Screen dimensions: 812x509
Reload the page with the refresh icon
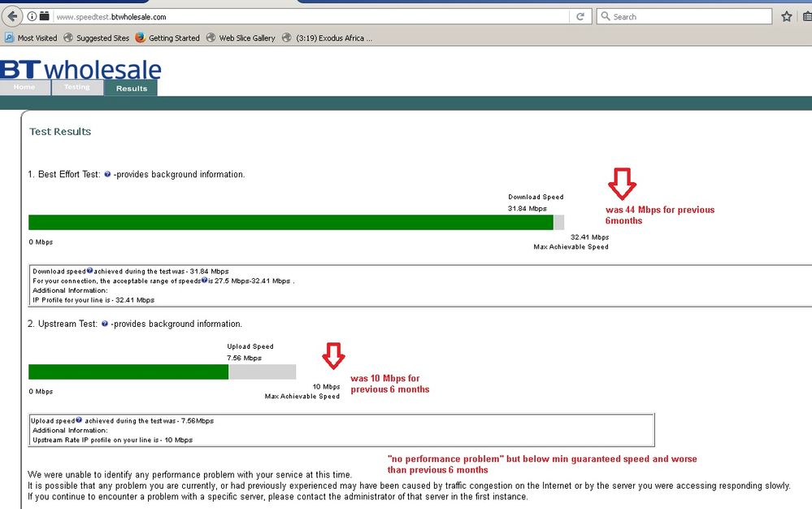[x=580, y=16]
